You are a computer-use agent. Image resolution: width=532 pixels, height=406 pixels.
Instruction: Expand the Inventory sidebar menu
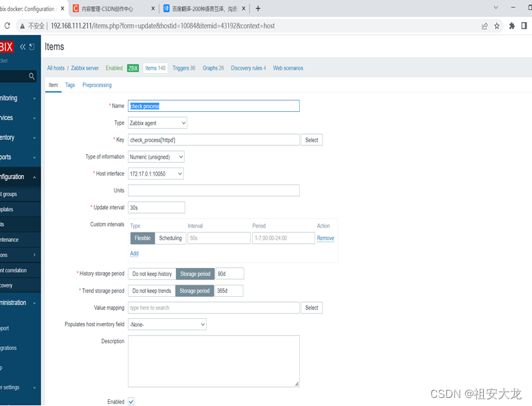coord(19,137)
